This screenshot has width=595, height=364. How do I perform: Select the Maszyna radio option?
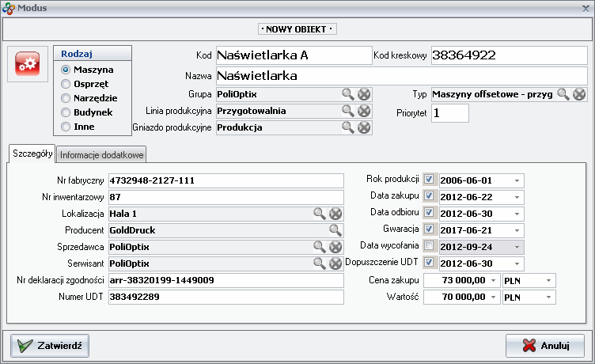coord(66,70)
